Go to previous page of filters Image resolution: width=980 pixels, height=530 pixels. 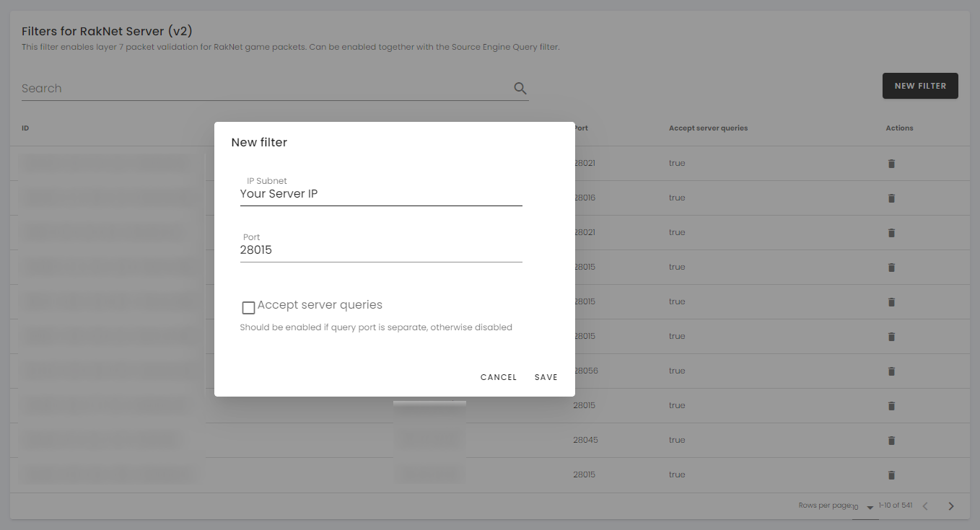(x=925, y=506)
